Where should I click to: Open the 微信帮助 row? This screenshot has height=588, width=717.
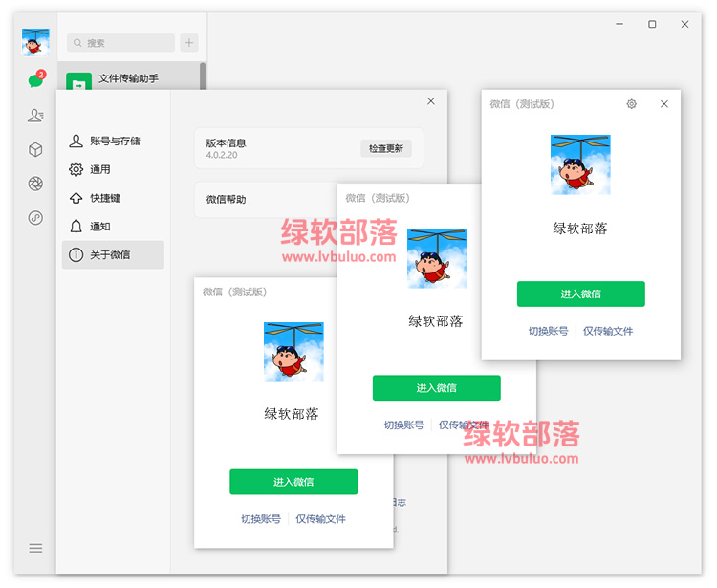click(266, 200)
